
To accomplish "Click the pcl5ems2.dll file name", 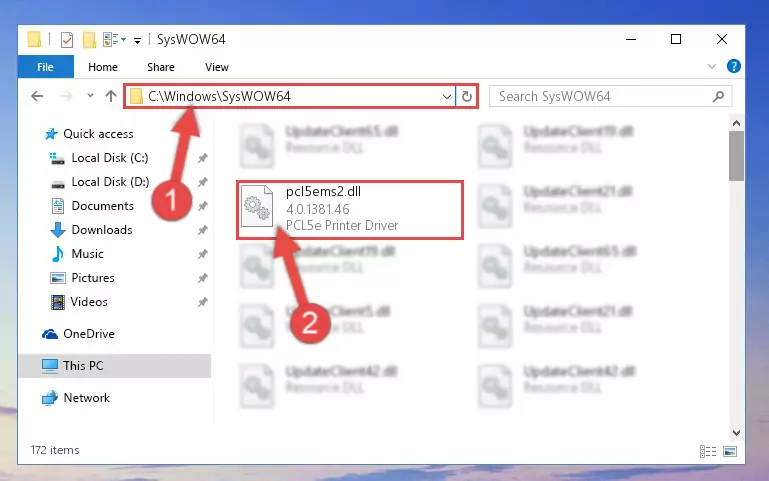I will tap(323, 192).
